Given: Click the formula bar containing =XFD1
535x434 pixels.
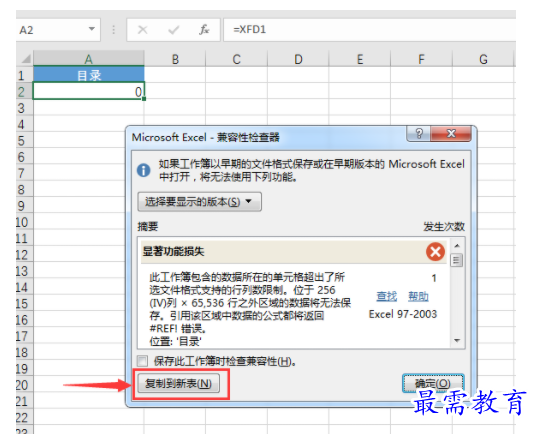Looking at the screenshot, I should point(369,30).
